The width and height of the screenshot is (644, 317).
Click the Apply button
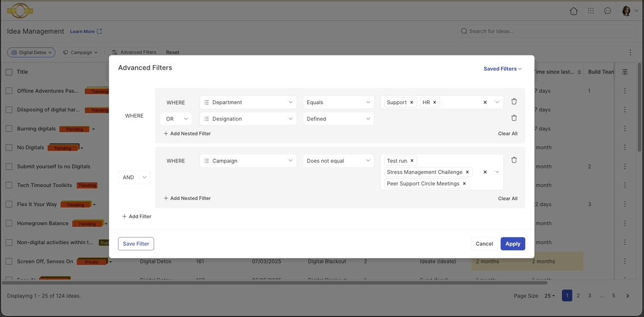pos(512,244)
